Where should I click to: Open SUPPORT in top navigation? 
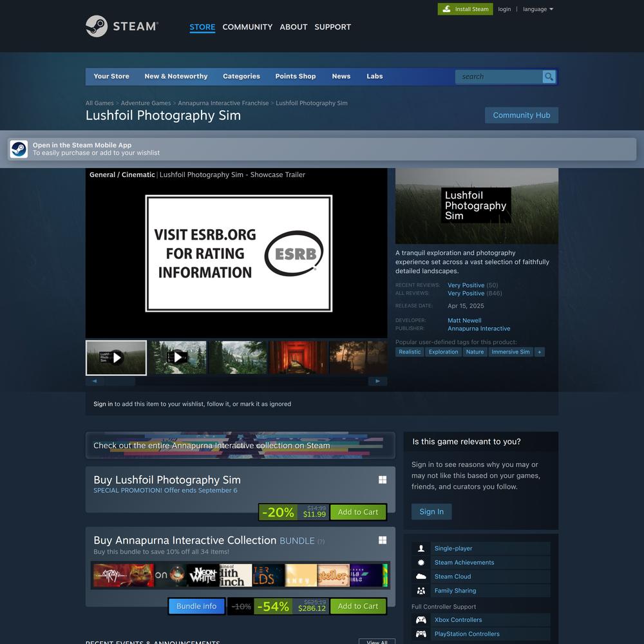coord(333,27)
